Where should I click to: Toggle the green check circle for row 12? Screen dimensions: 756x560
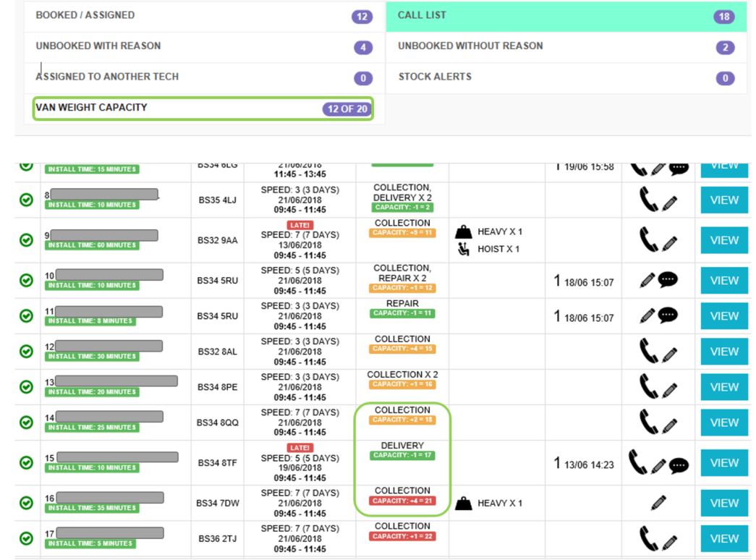pyautogui.click(x=27, y=351)
